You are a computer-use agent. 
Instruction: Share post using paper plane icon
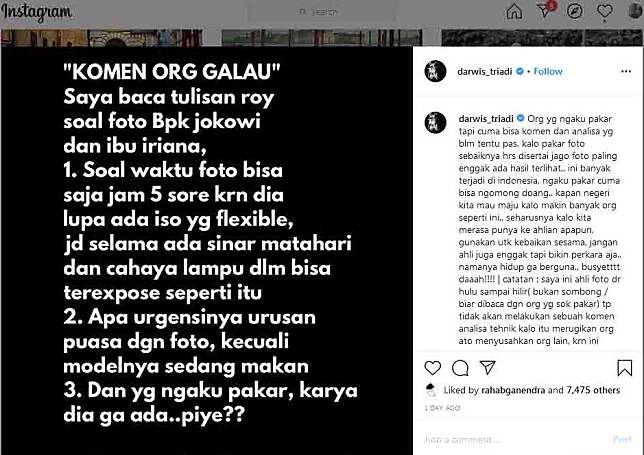pyautogui.click(x=488, y=367)
